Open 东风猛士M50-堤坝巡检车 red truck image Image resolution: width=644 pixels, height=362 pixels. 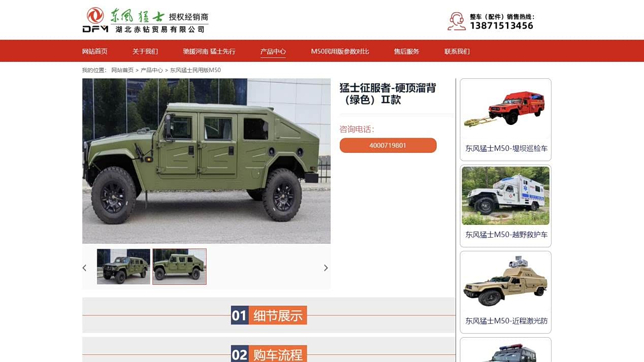pyautogui.click(x=505, y=109)
